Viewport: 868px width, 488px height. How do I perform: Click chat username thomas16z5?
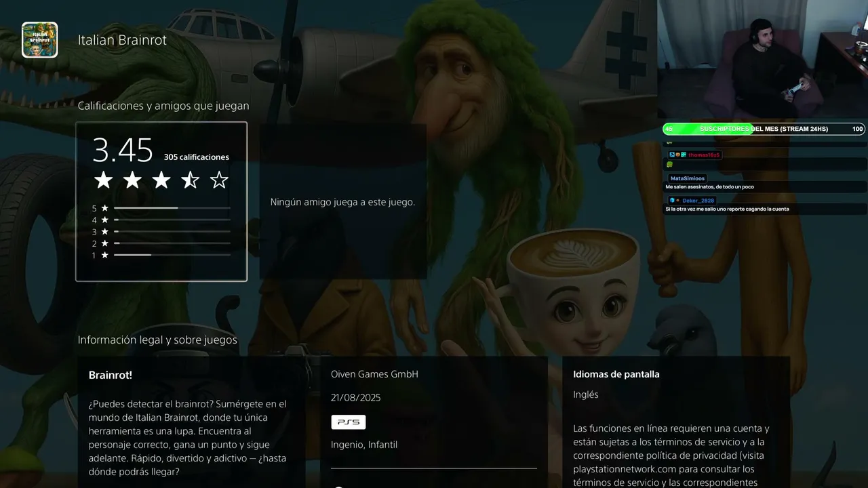pyautogui.click(x=704, y=155)
